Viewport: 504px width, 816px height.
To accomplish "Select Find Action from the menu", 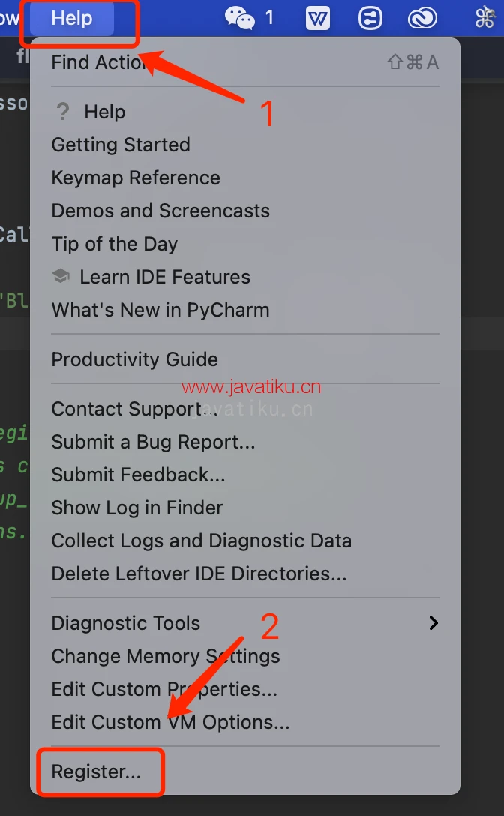I will (x=98, y=62).
